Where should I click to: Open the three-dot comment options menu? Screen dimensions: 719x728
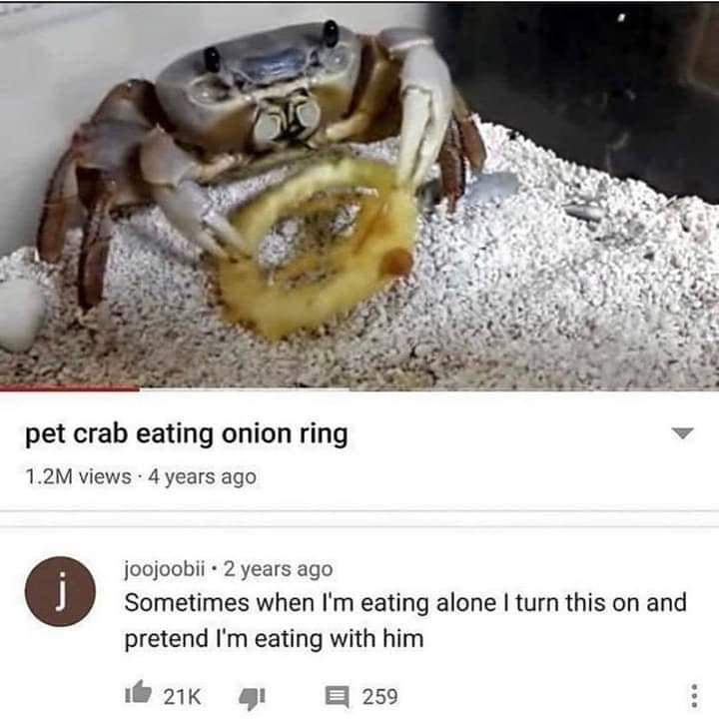(x=694, y=695)
